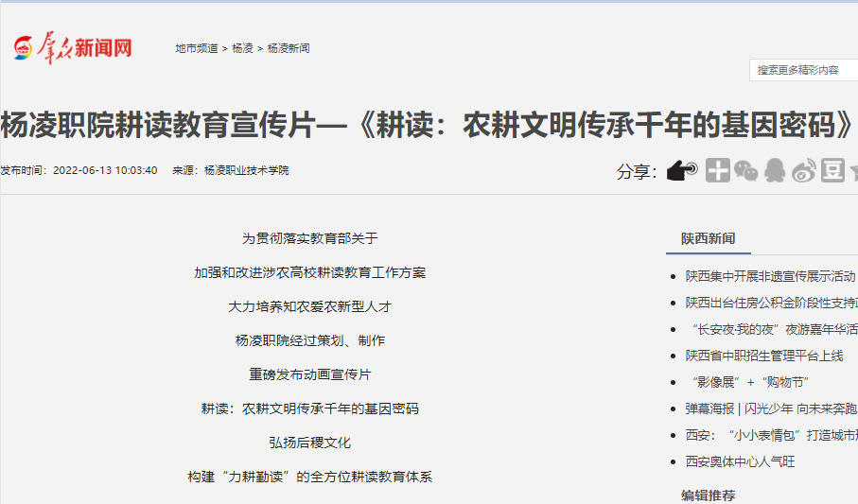Select the 陕西新闻 tab heading
This screenshot has width=858, height=504.
point(708,238)
